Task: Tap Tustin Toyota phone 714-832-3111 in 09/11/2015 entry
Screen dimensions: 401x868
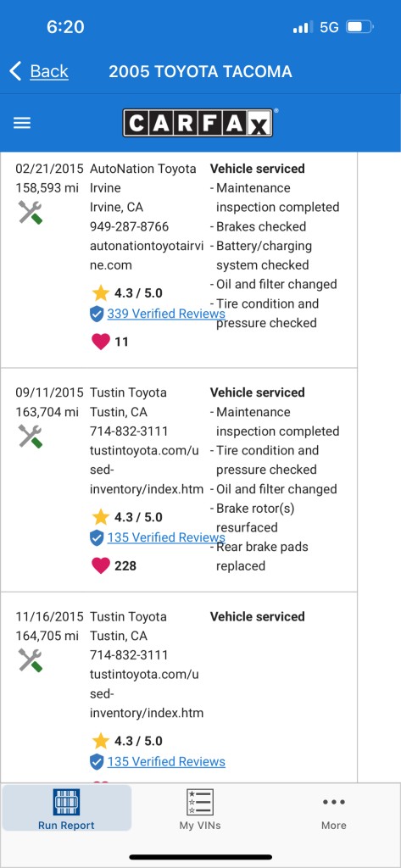Action: (129, 431)
